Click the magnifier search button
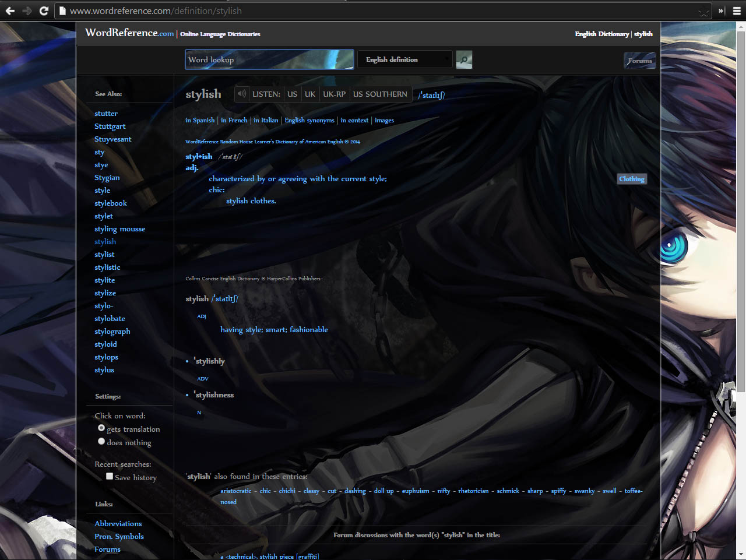The image size is (746, 560). (464, 59)
